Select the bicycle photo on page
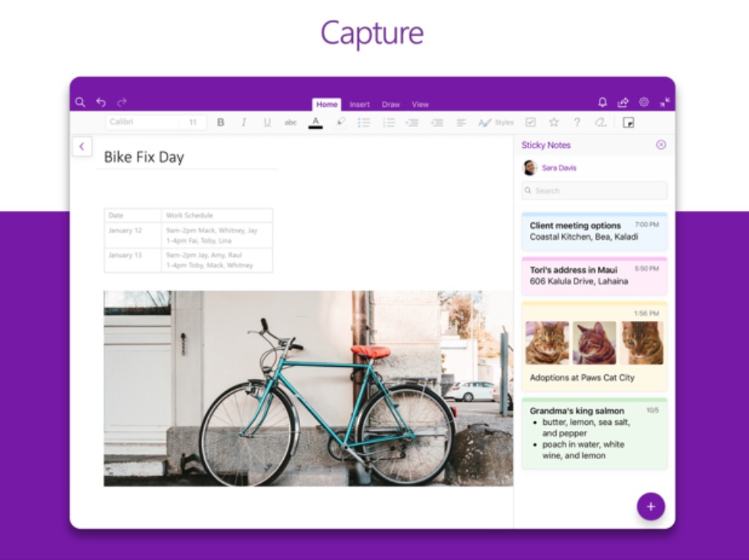749x560 pixels. (x=308, y=388)
